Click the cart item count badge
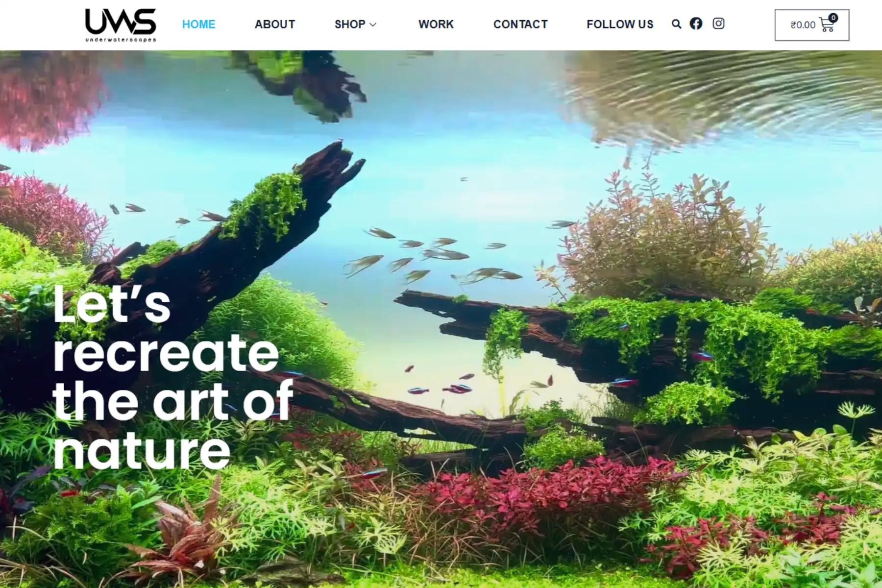Screen dimensions: 882x588 pyautogui.click(x=833, y=18)
